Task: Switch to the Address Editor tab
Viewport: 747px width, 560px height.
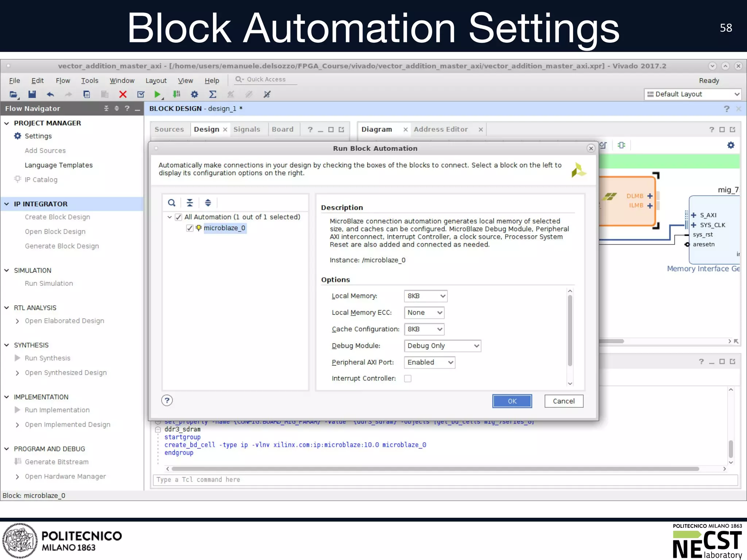Action: point(441,129)
